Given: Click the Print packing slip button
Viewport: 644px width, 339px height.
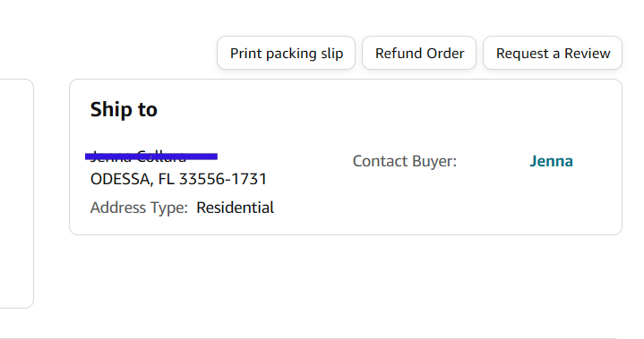Looking at the screenshot, I should click(286, 53).
